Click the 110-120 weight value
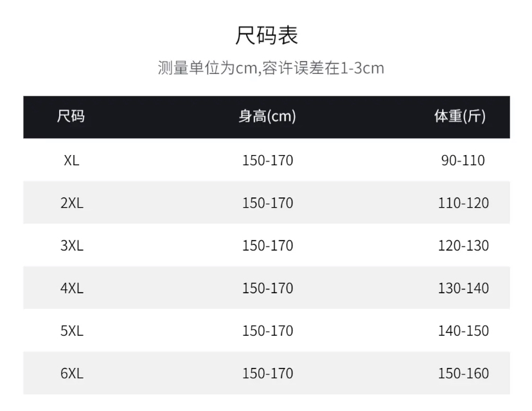 (x=463, y=203)
